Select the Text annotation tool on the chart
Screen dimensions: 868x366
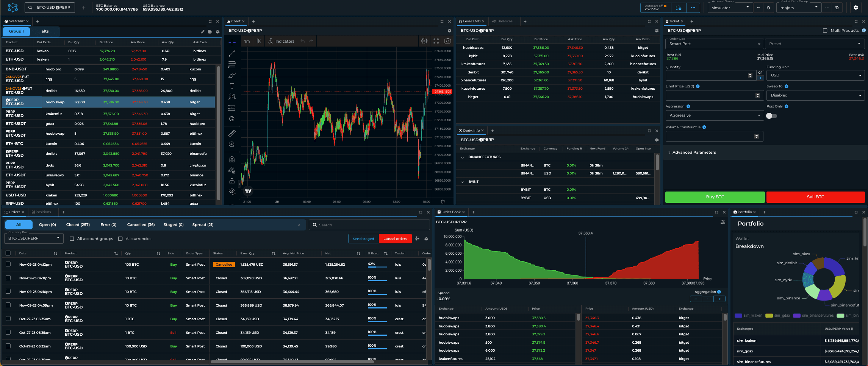232,86
